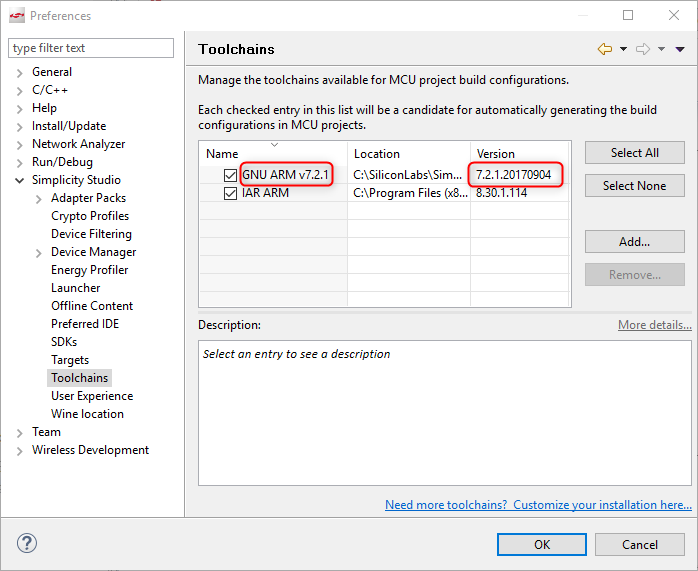Expand the Adapter Packs node
This screenshot has width=698, height=571.
click(38, 199)
